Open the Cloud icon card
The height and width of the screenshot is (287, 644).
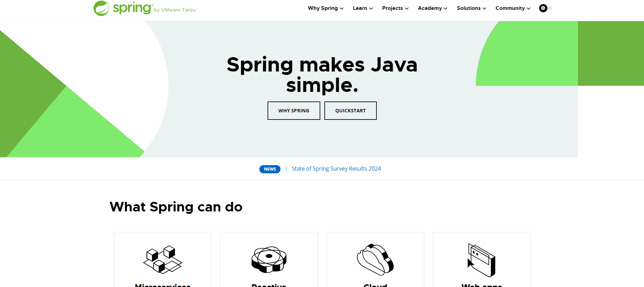click(375, 260)
